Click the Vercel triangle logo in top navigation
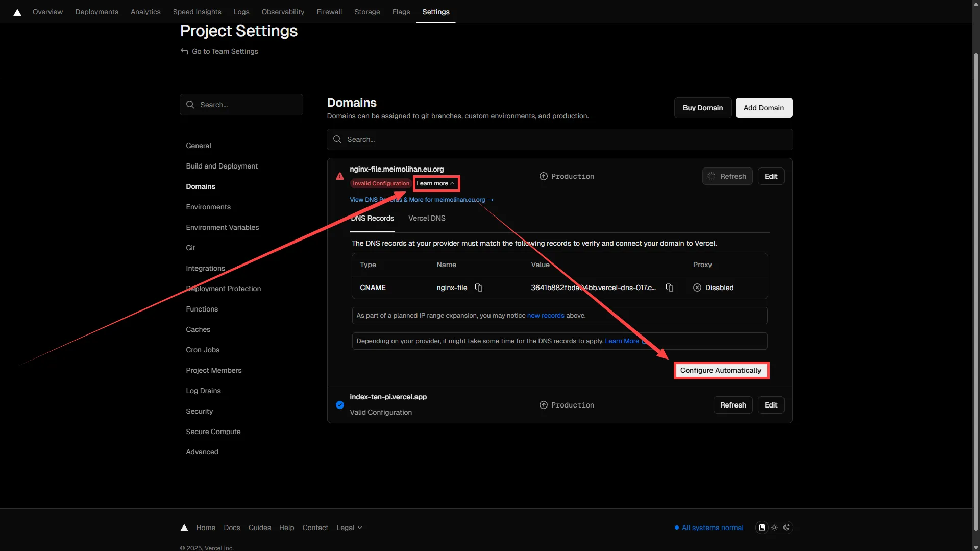 click(17, 12)
